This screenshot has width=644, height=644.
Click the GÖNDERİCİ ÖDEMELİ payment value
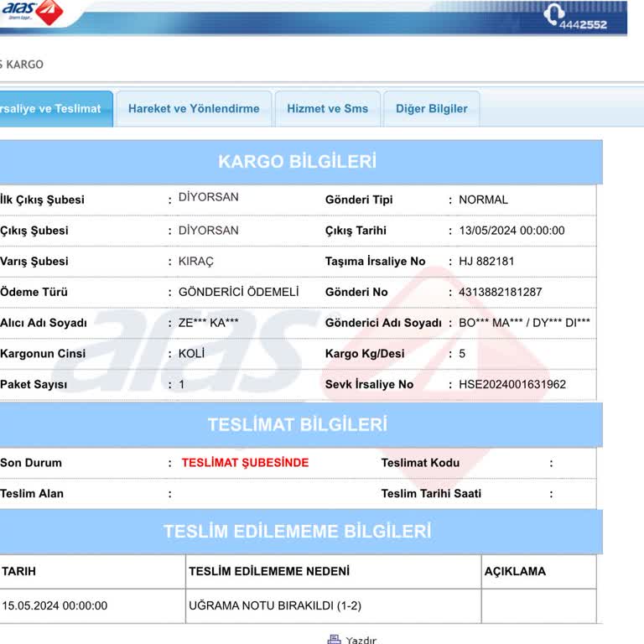pyautogui.click(x=238, y=292)
